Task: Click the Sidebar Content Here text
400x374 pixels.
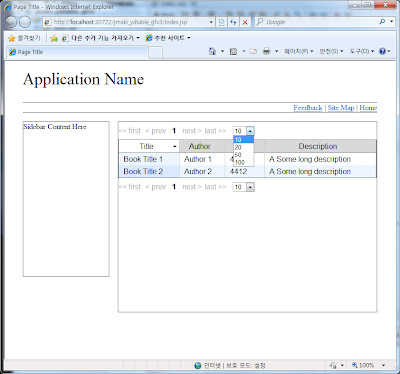Action: pos(55,127)
